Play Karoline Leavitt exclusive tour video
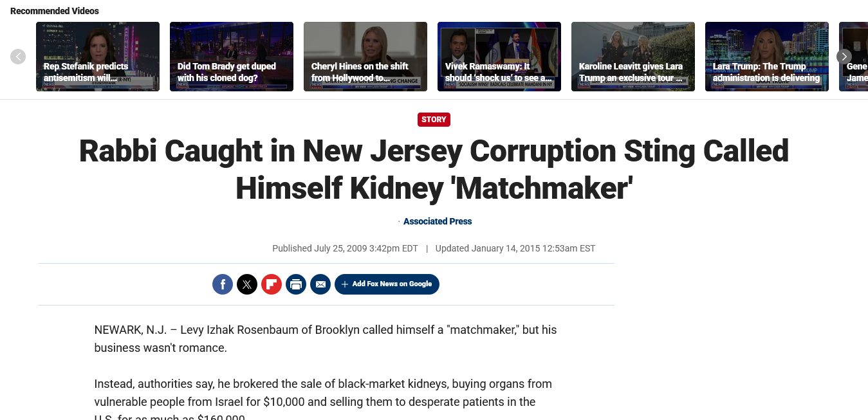868x420 pixels. [633, 57]
